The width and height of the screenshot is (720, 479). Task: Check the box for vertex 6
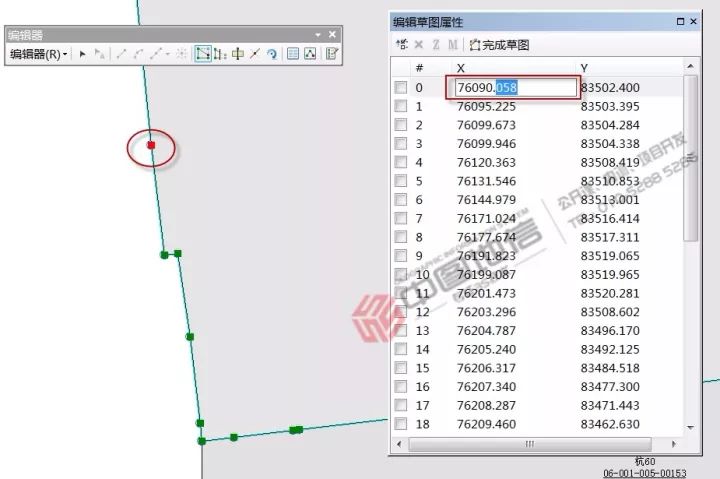coord(401,199)
